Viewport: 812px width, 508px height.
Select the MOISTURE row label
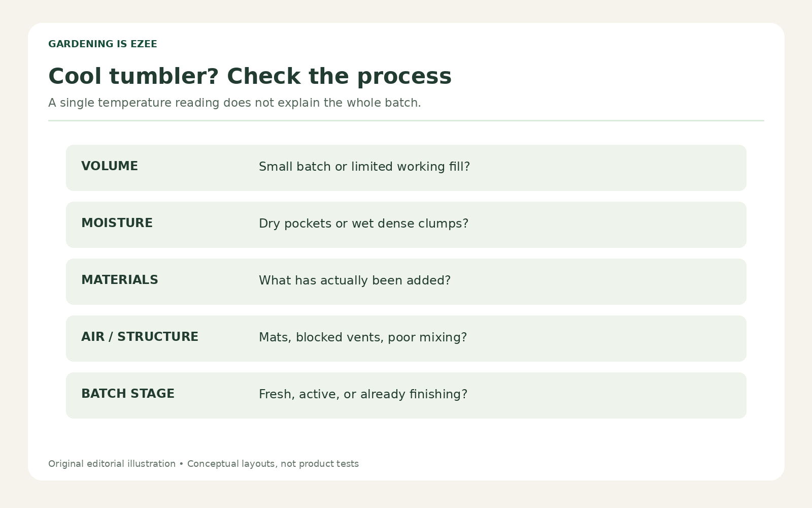[117, 223]
